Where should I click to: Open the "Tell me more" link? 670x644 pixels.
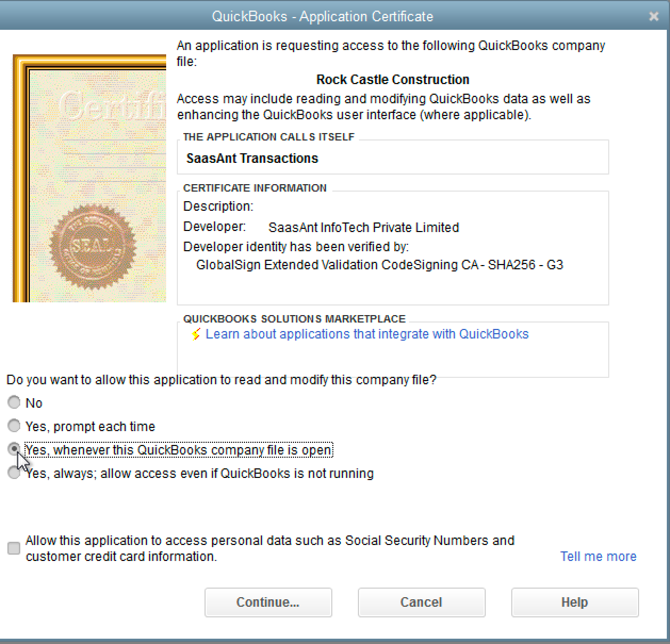tap(598, 556)
